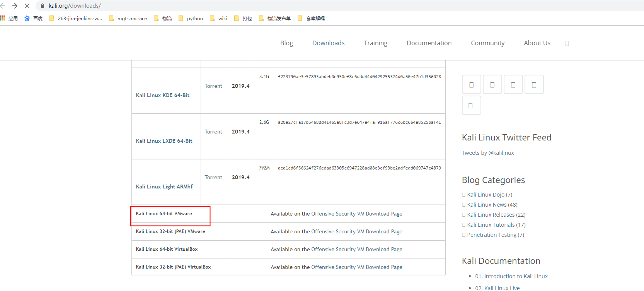644x291 pixels.
Task: Open the About Us menu item
Action: 537,43
